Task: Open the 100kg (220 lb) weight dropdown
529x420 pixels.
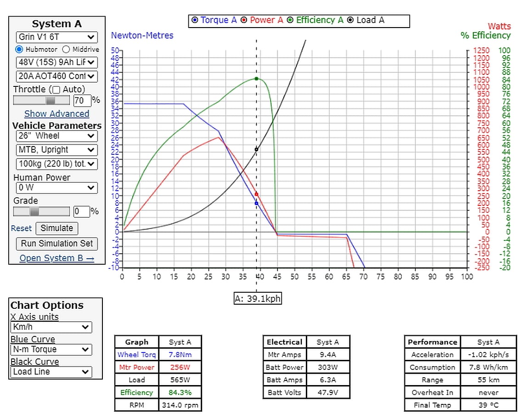Action: [56, 164]
